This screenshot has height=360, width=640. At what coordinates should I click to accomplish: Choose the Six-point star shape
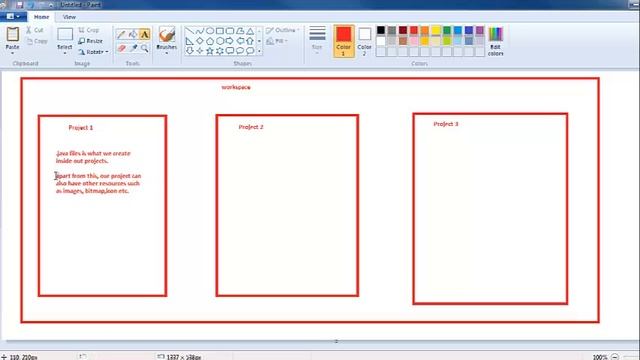(x=220, y=51)
